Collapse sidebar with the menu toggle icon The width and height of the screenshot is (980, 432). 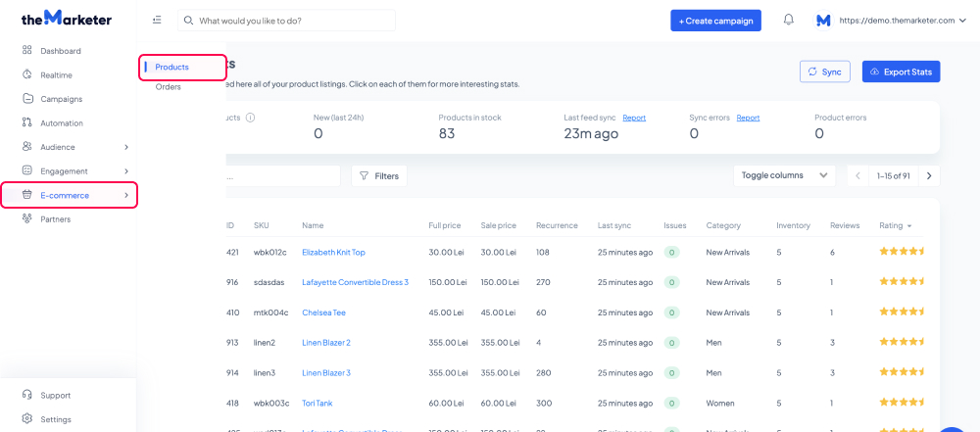pyautogui.click(x=157, y=20)
